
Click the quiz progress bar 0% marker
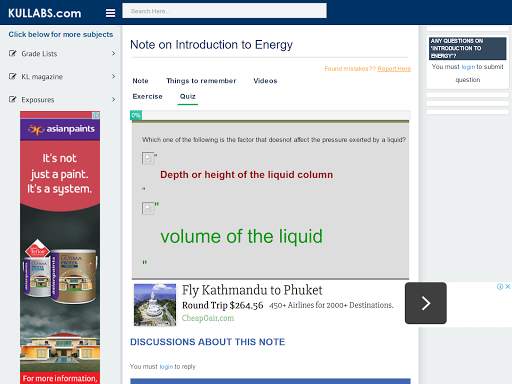coord(136,115)
